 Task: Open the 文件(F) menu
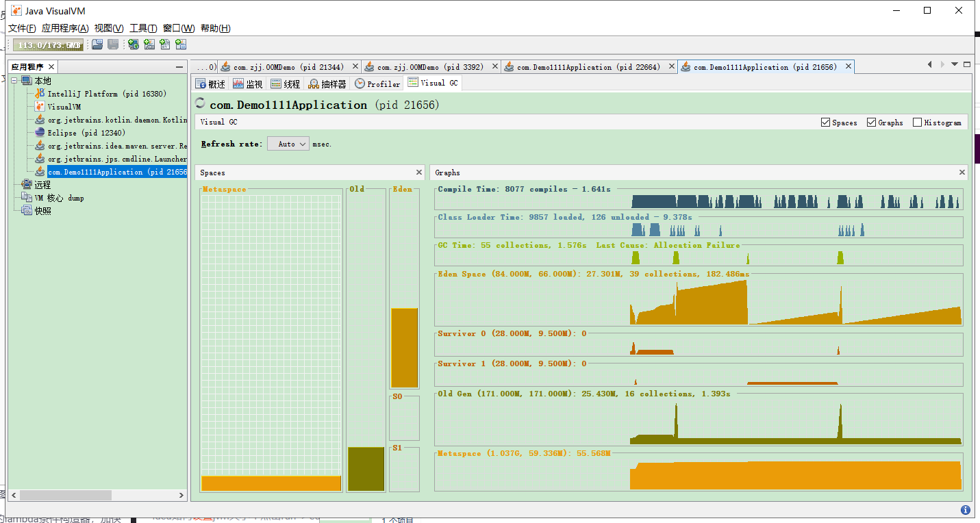pyautogui.click(x=22, y=28)
